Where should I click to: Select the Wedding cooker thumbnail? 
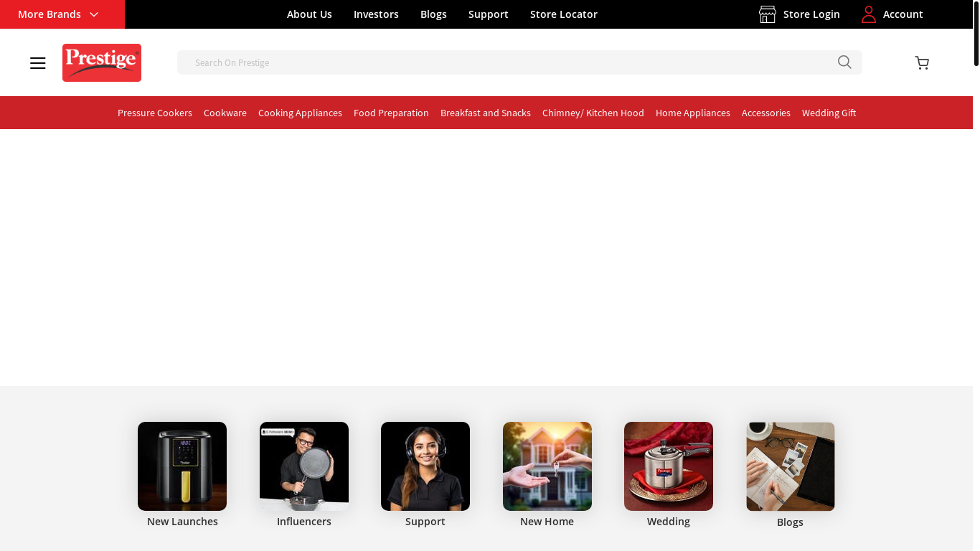coord(669,466)
